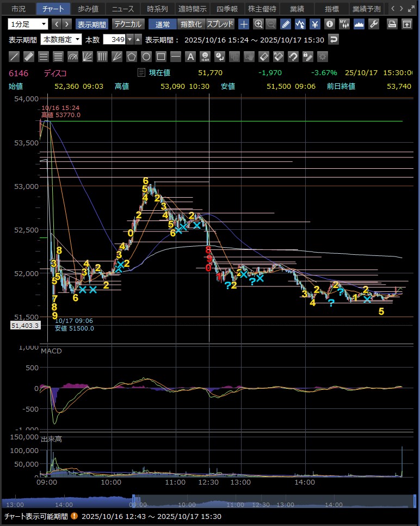Viewport: 420px width, 526px height.
Task: Expand the 本数指定 period type dropdown
Action: click(x=61, y=39)
